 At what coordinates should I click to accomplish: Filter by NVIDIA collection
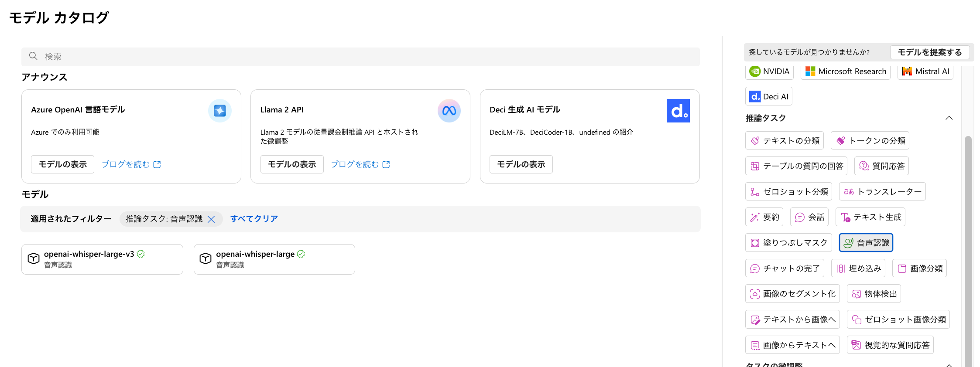[x=769, y=71]
